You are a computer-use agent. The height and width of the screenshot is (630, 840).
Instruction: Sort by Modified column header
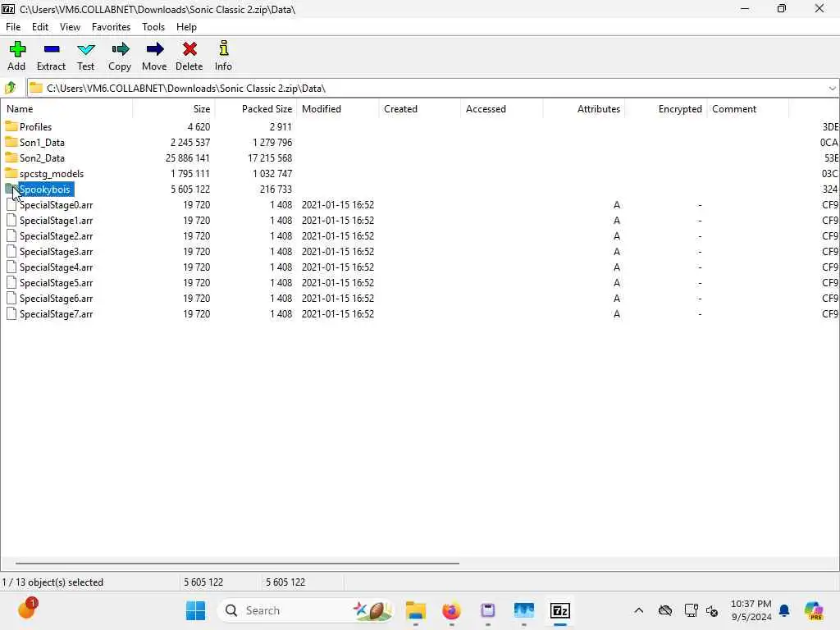338,109
